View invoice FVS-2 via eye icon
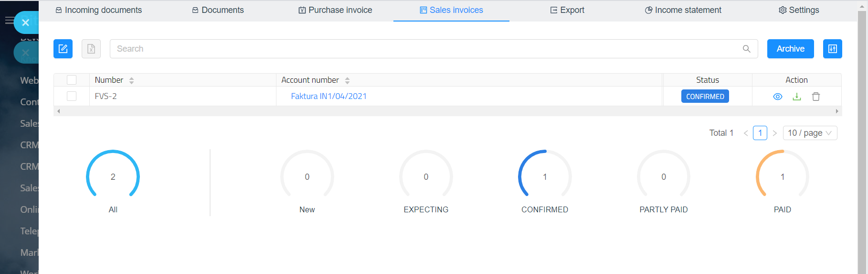868x274 pixels. coord(777,97)
